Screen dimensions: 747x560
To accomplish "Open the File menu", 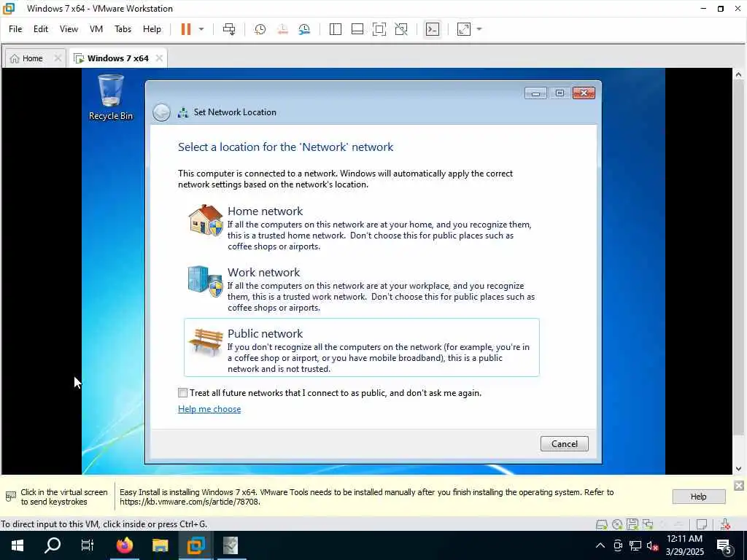I will pyautogui.click(x=15, y=29).
